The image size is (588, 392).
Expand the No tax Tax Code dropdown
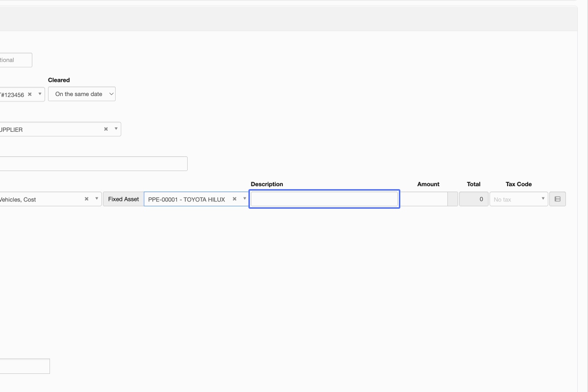click(543, 199)
